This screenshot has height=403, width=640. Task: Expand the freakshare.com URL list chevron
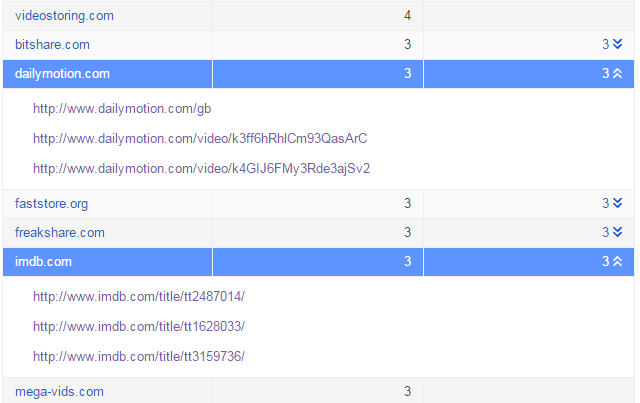617,232
